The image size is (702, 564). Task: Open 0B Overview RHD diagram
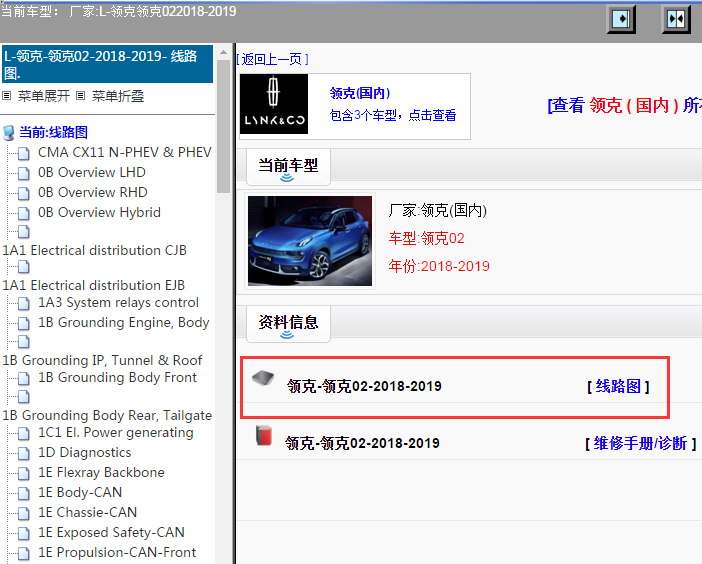tap(93, 192)
